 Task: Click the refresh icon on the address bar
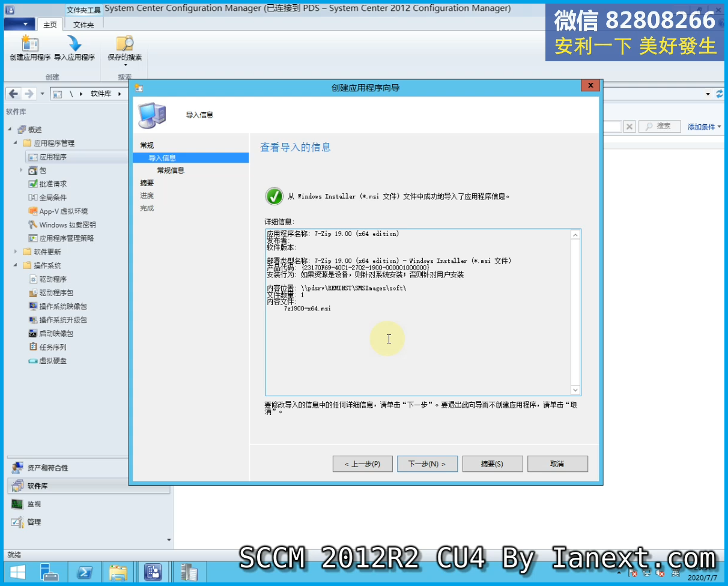(x=720, y=94)
